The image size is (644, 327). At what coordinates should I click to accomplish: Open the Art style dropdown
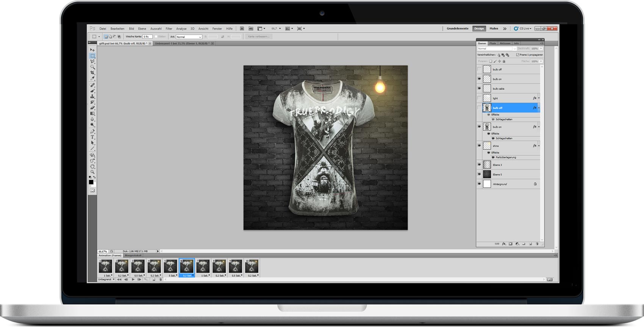click(189, 37)
